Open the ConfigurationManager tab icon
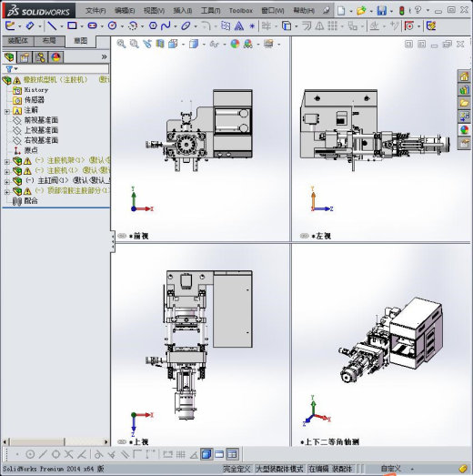The width and height of the screenshot is (473, 476). (40, 57)
